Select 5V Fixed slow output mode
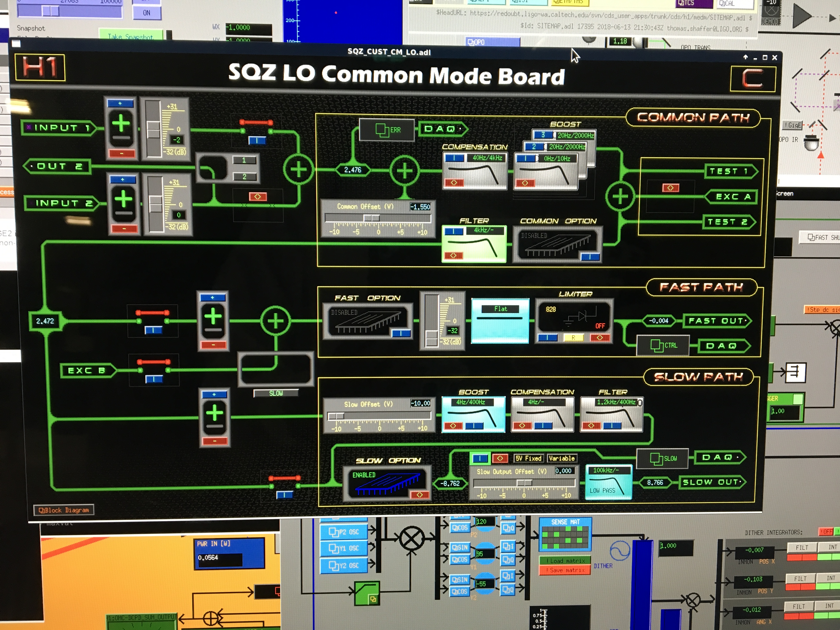The height and width of the screenshot is (630, 840). click(x=528, y=458)
